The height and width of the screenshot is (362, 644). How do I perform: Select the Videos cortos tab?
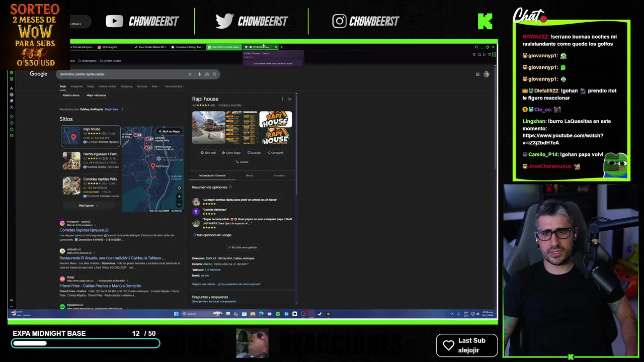(107, 86)
